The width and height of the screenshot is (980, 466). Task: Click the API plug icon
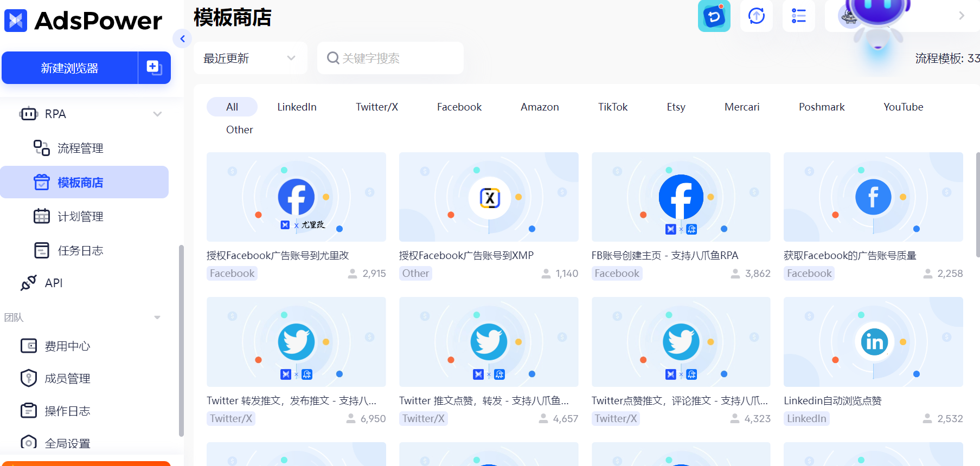[28, 283]
